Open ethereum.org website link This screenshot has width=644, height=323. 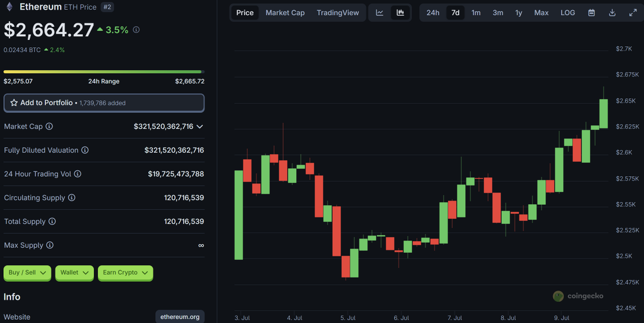coord(180,317)
